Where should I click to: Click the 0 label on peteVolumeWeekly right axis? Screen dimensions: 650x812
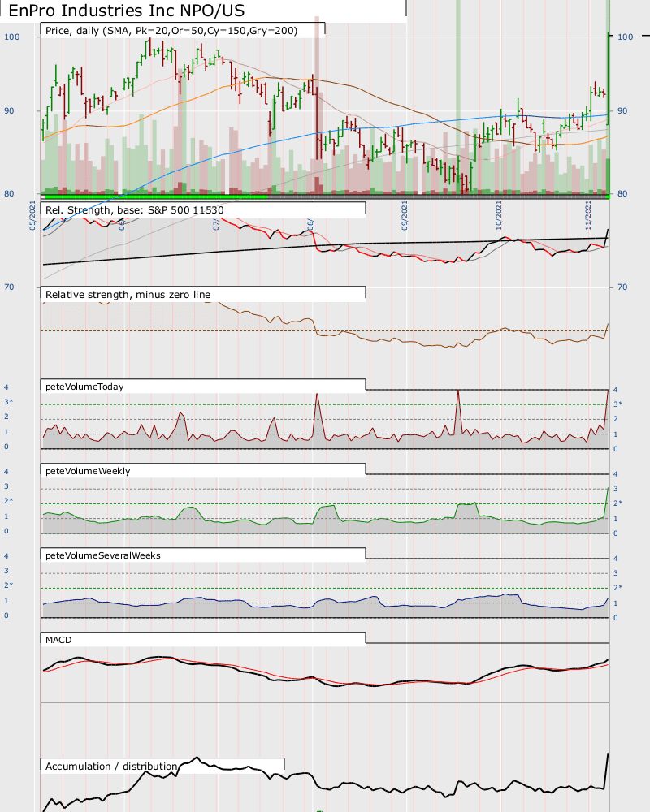pyautogui.click(x=616, y=533)
